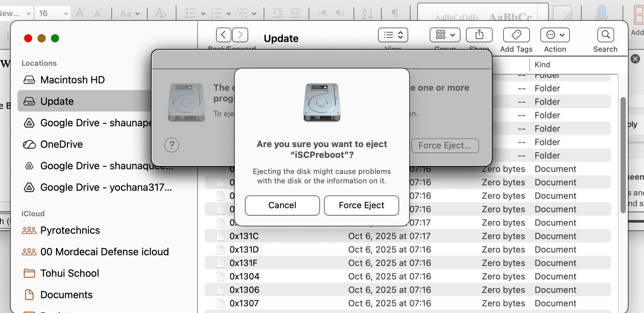This screenshot has width=644, height=313.
Task: Select the Pyrotechnics iCloud shared folder
Action: 70,230
